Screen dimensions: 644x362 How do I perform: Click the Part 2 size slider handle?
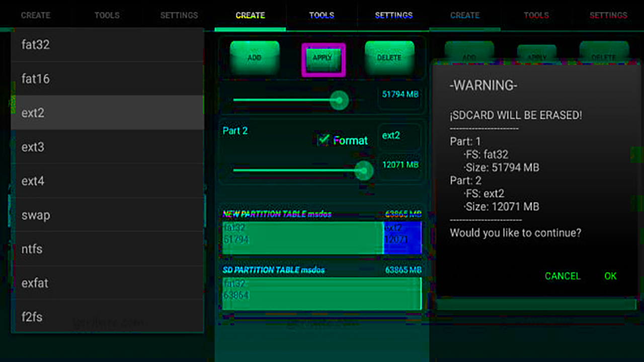point(363,171)
